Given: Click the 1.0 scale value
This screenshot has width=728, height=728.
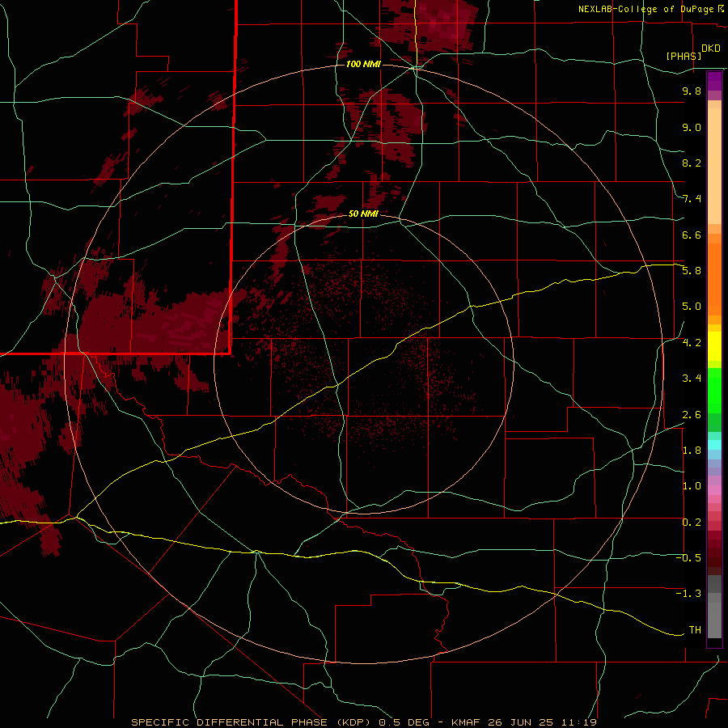Looking at the screenshot, I should [x=692, y=486].
